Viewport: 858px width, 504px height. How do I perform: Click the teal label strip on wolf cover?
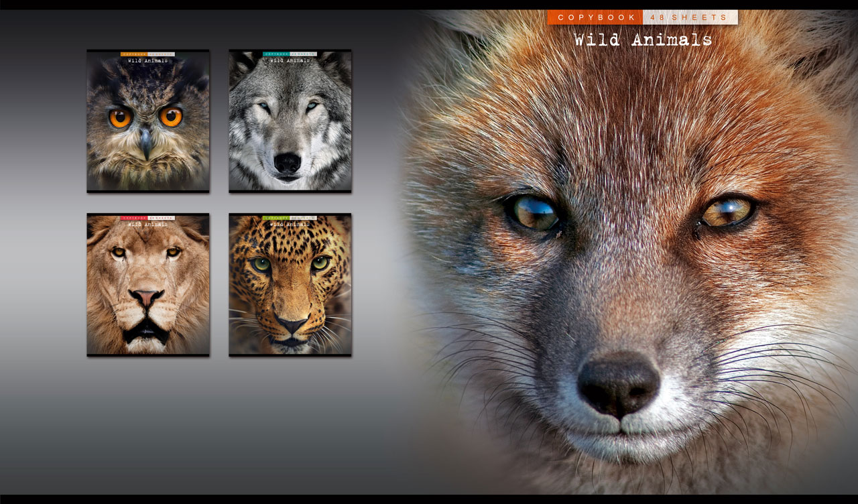point(275,54)
